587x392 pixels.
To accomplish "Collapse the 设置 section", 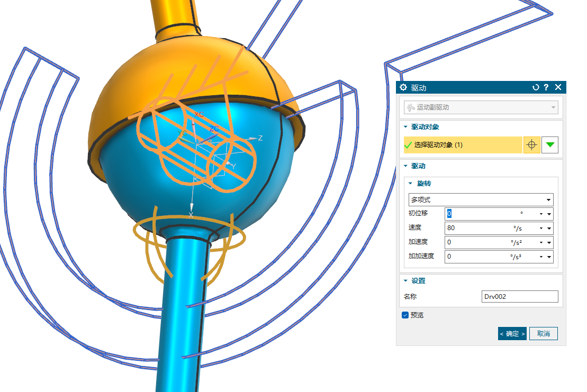I will pyautogui.click(x=406, y=281).
